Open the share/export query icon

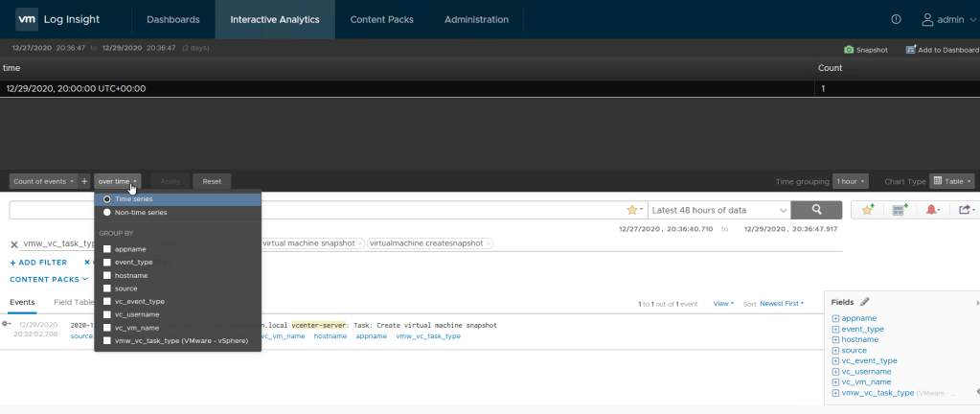(964, 210)
